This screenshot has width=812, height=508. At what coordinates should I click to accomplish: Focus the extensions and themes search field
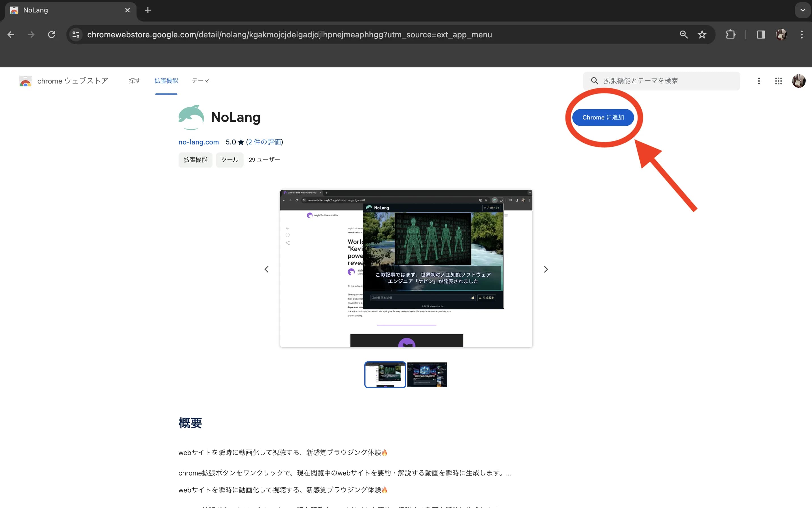[x=662, y=81]
